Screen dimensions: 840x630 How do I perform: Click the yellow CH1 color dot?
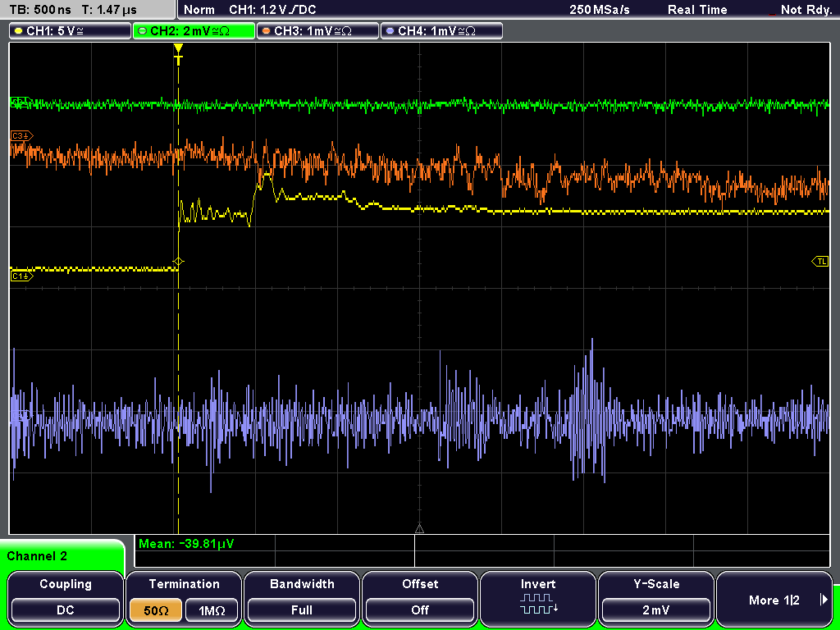click(x=19, y=31)
